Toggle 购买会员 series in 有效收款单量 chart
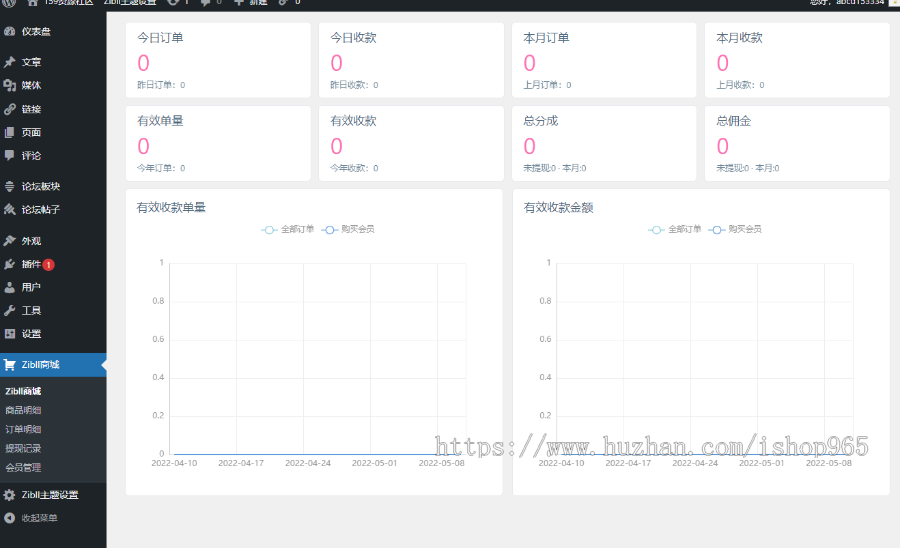The height and width of the screenshot is (548, 900). [348, 230]
